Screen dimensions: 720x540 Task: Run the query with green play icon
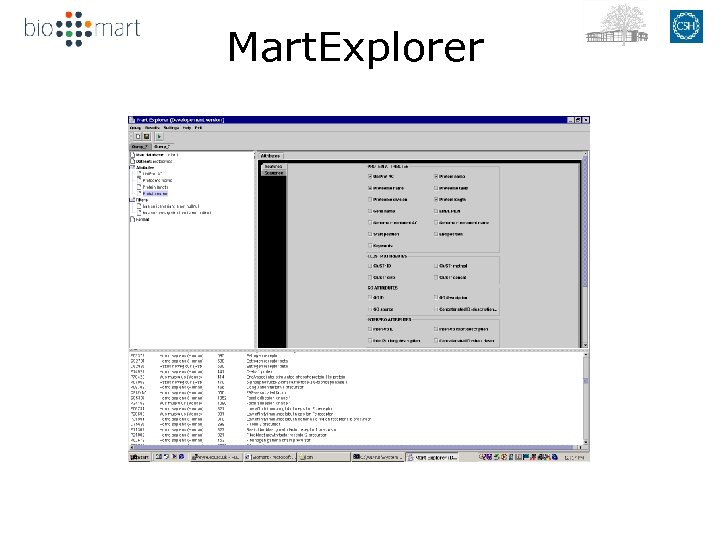(x=159, y=136)
